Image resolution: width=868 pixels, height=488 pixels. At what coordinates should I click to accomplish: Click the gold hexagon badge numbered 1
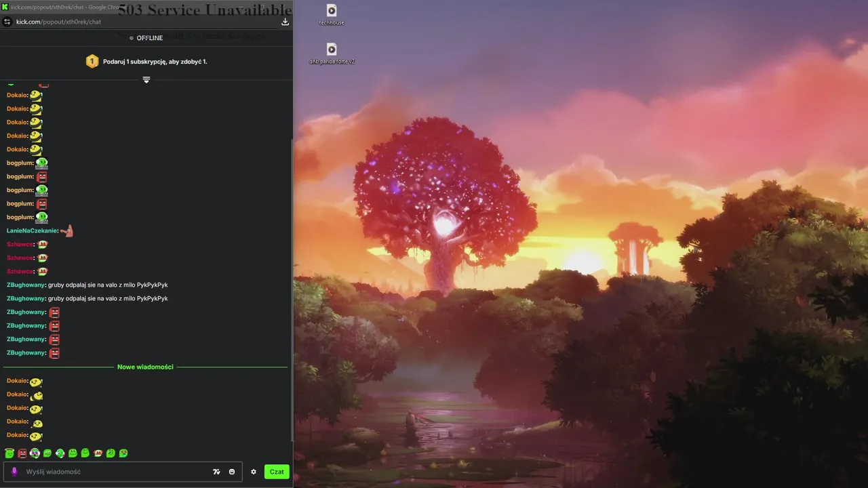coord(92,61)
